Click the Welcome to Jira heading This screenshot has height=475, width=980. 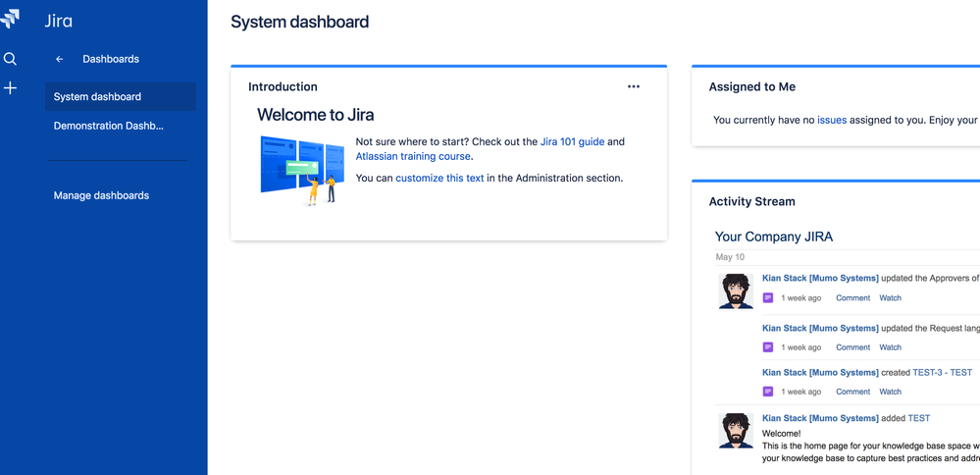(316, 115)
